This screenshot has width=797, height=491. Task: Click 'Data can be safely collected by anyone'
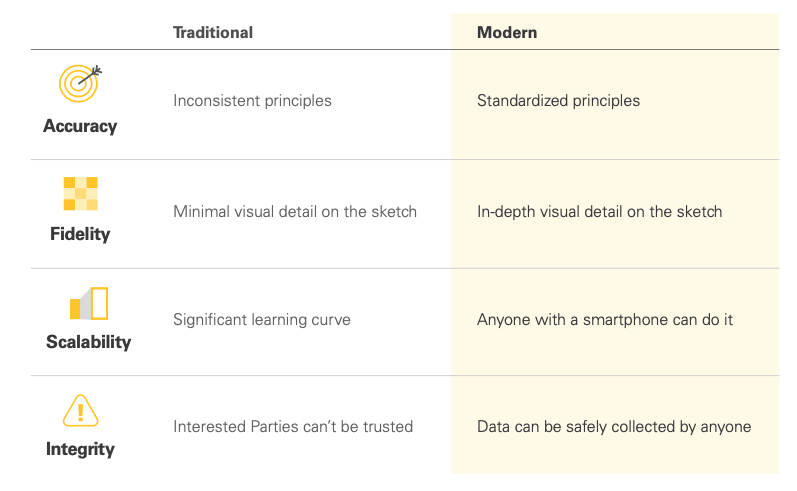614,426
